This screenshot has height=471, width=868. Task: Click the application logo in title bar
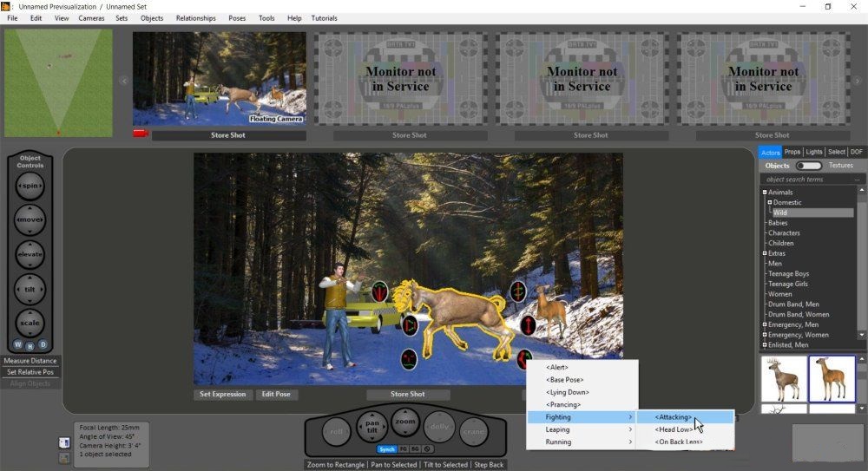5,7
